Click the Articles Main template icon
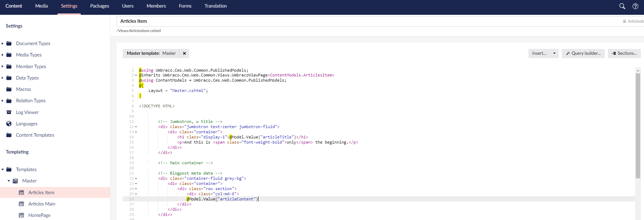The height and width of the screenshot is (220, 644). click(x=21, y=204)
